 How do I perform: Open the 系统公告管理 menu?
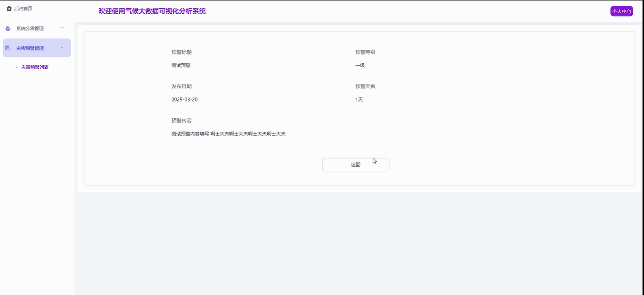point(37,28)
